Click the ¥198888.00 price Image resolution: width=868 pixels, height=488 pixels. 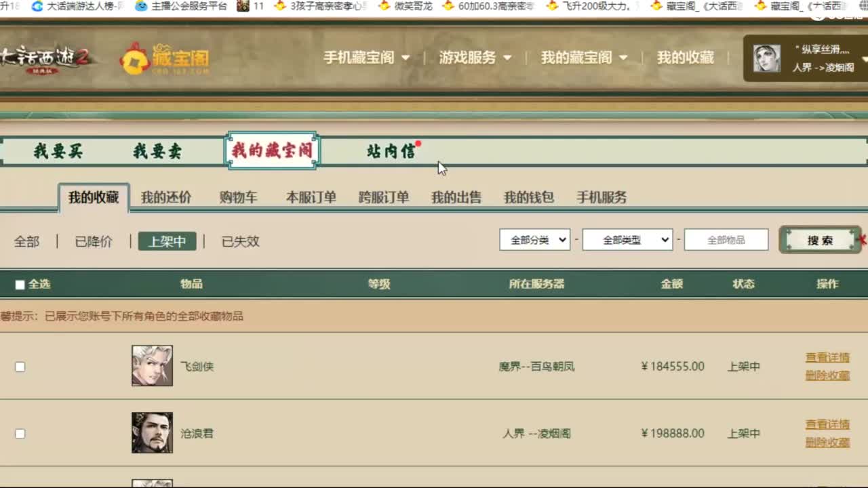click(x=673, y=434)
